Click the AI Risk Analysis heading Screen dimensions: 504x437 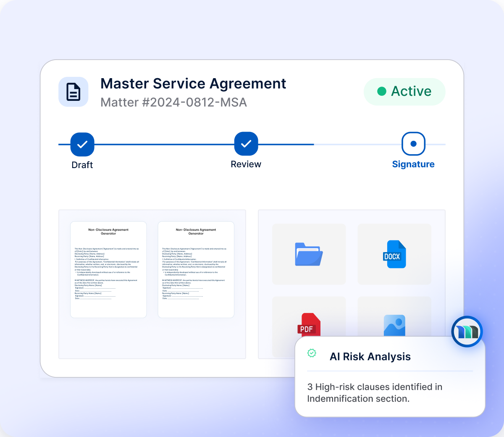coord(370,357)
